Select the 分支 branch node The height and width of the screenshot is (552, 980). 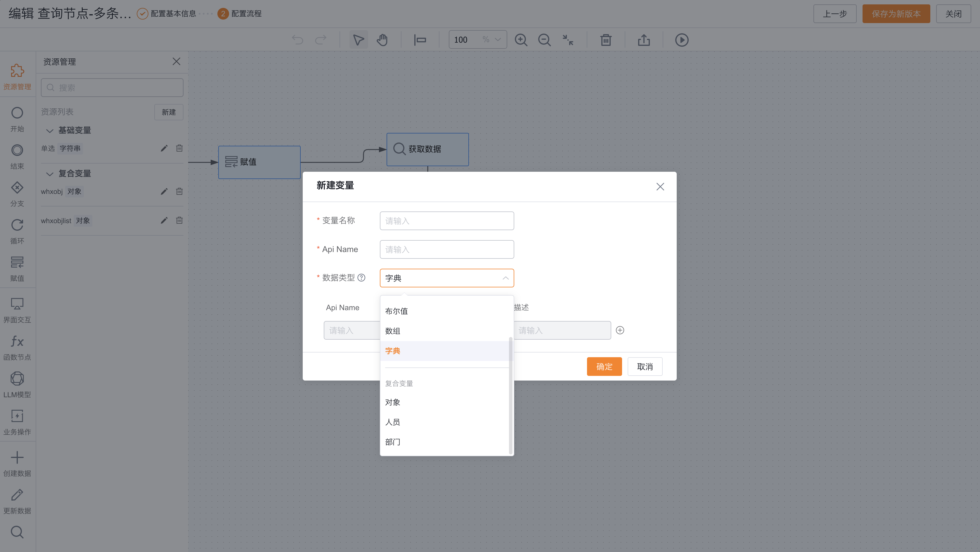17,194
